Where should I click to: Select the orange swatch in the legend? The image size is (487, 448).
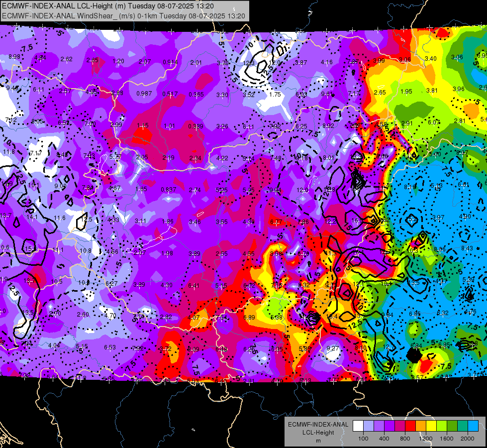(x=420, y=426)
